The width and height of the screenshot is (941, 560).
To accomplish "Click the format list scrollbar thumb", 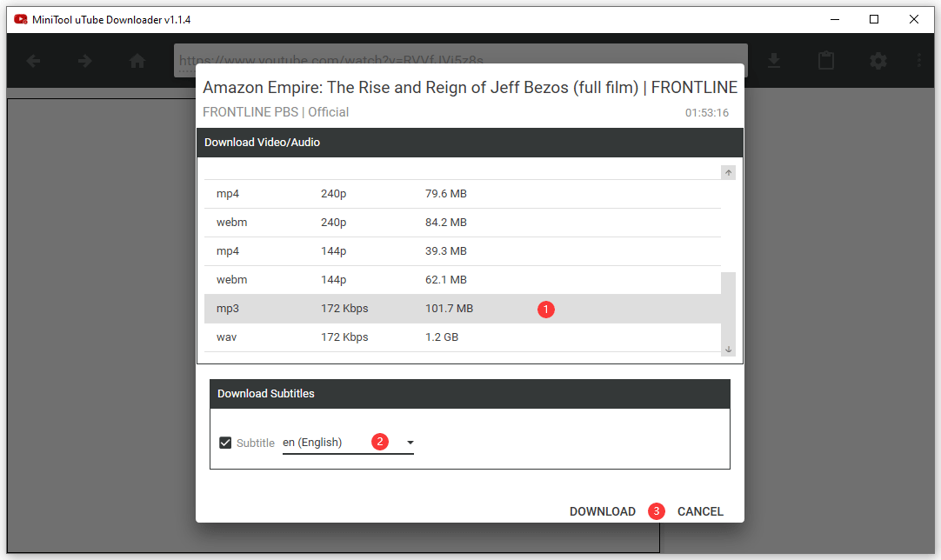I will (x=729, y=307).
